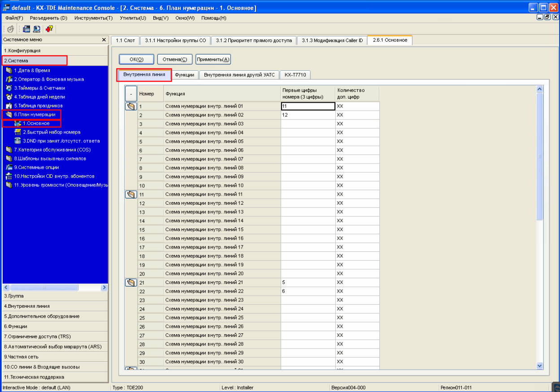Expand the 4.Внутренняя линия menu section
The width and height of the screenshot is (560, 392).
[55, 306]
